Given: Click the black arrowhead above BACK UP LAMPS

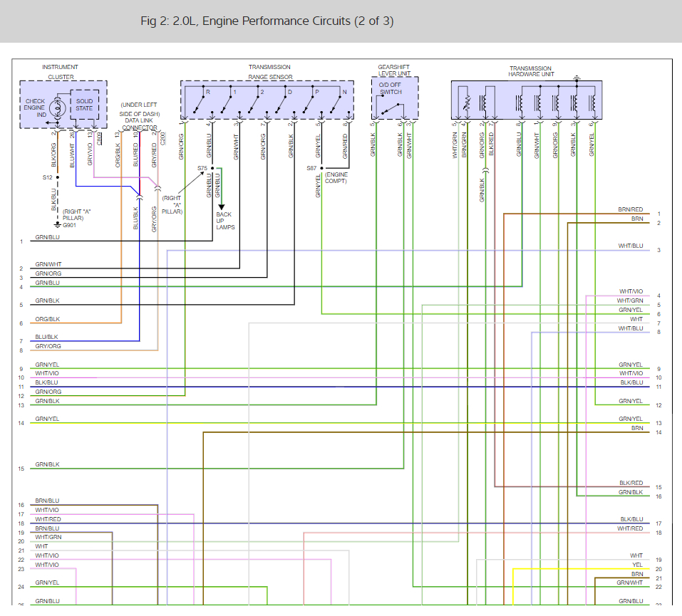Looking at the screenshot, I should [x=221, y=207].
